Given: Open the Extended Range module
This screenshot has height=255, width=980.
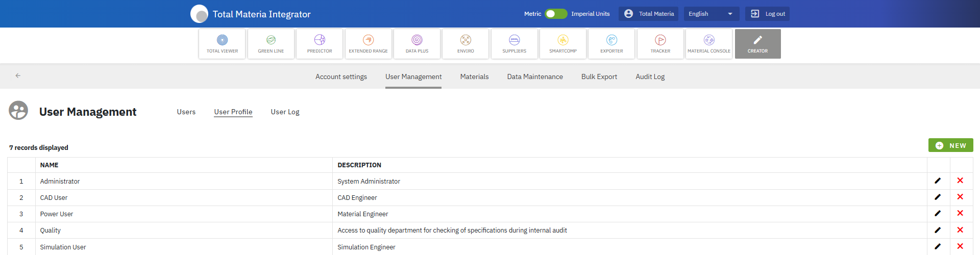Looking at the screenshot, I should 368,44.
